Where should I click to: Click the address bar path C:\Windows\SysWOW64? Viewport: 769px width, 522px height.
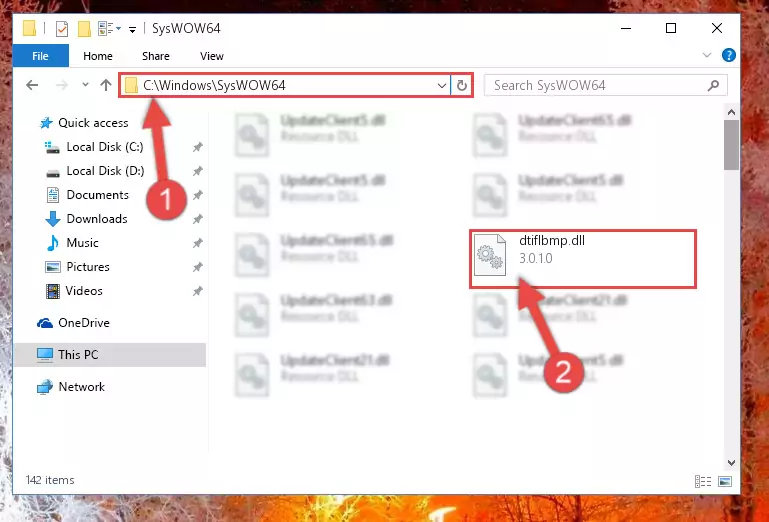point(214,85)
